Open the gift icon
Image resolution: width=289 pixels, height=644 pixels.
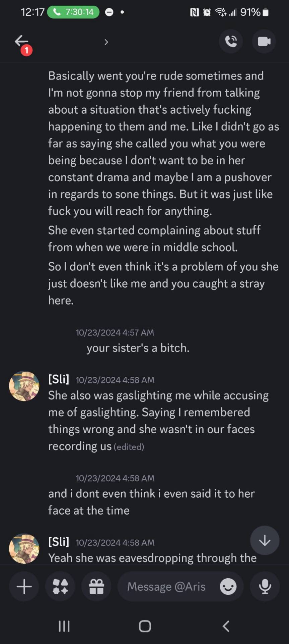(x=96, y=587)
